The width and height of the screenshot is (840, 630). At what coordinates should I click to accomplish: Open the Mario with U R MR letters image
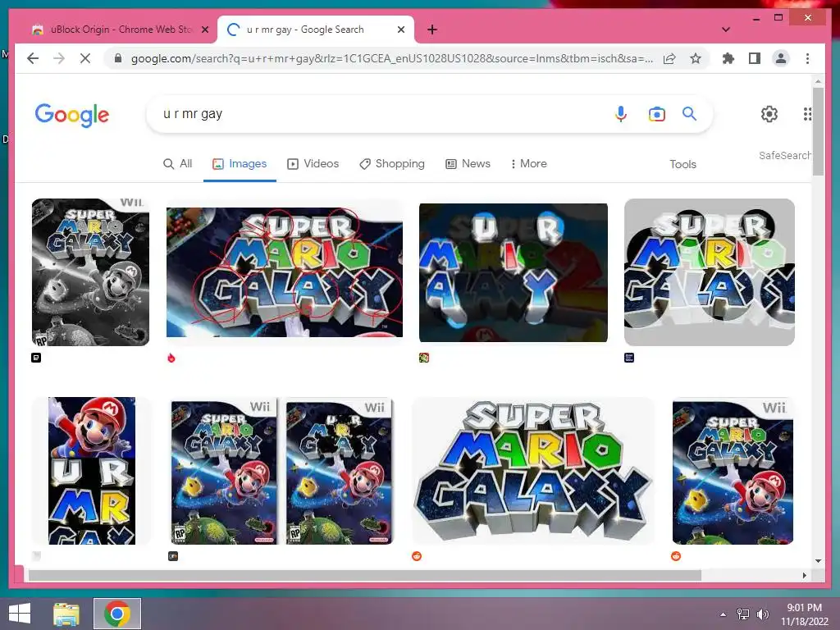[92, 470]
